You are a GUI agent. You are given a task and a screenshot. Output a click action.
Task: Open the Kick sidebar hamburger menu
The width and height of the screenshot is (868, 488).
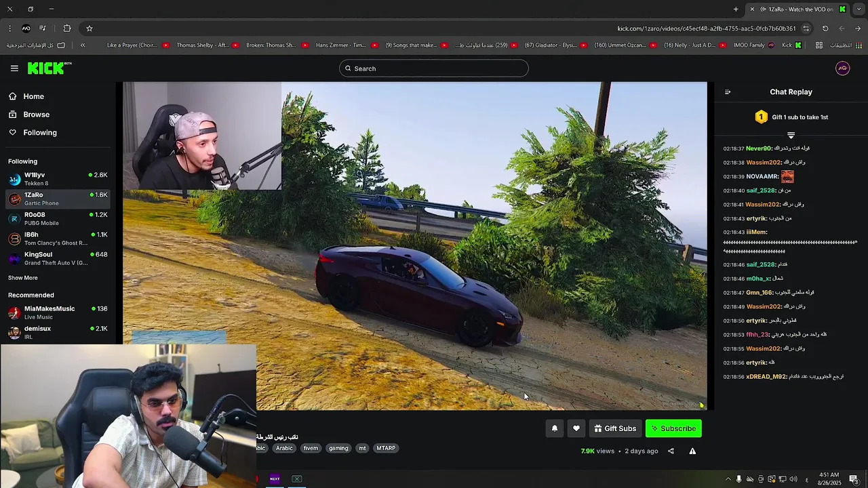(x=14, y=68)
